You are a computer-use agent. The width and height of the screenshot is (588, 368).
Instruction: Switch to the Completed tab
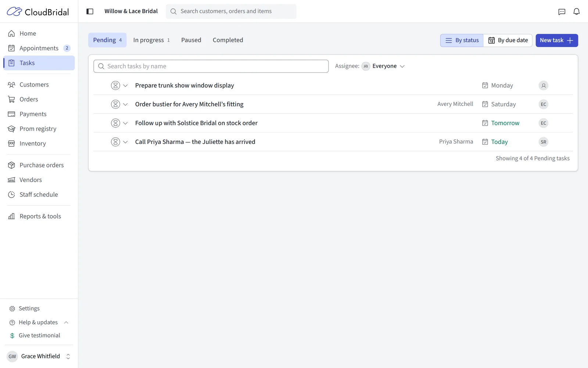coord(228,40)
